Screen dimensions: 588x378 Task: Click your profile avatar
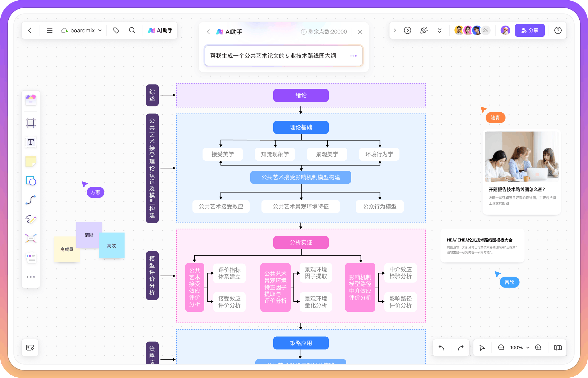click(x=506, y=30)
